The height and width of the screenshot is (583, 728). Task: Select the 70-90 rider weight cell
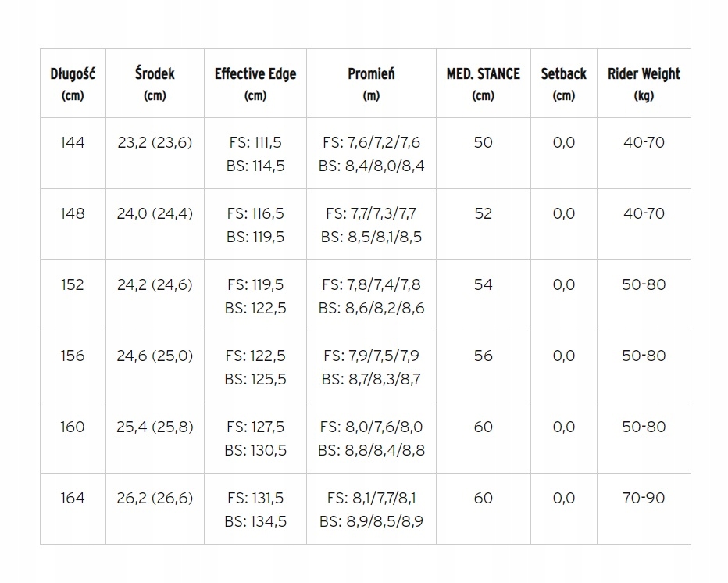(x=644, y=498)
